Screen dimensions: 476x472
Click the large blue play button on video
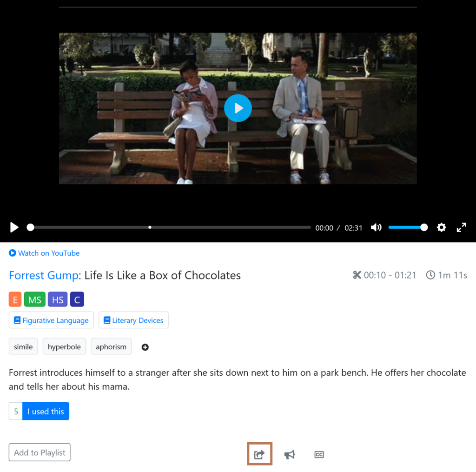pos(238,108)
